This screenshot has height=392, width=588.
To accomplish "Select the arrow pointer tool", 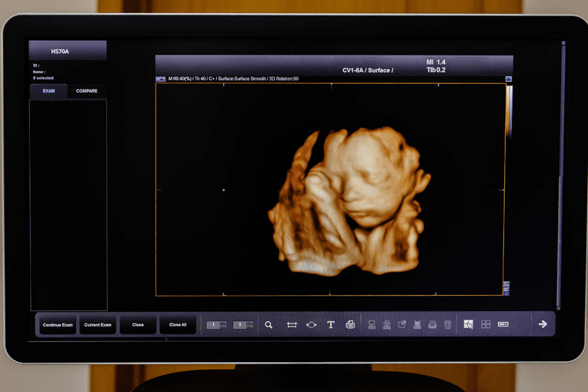I will point(469,324).
